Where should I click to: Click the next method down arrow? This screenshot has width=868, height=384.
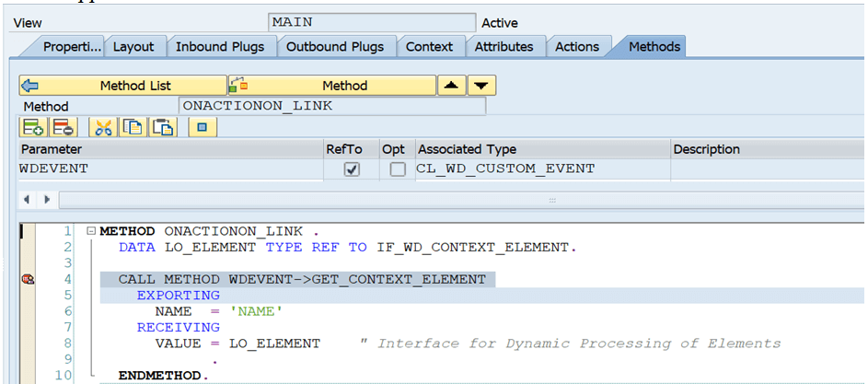click(x=481, y=86)
